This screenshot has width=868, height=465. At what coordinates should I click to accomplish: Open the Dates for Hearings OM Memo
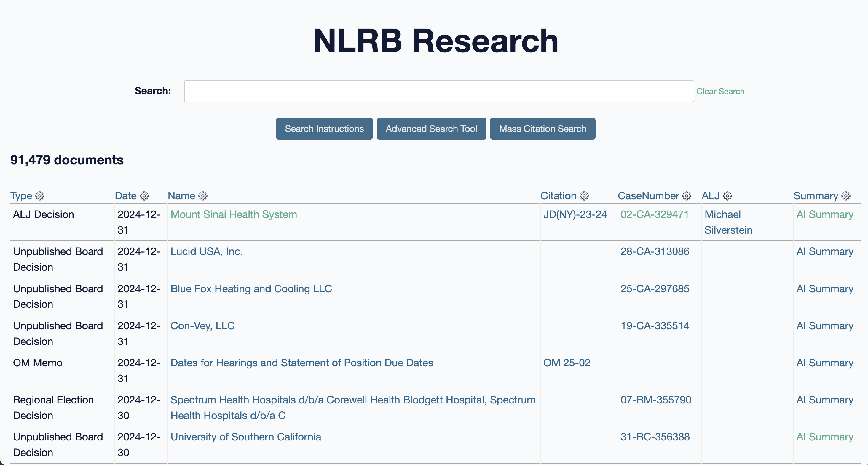[301, 363]
